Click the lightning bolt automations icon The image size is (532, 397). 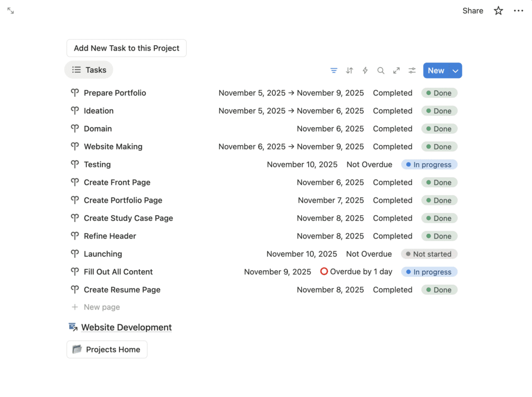click(365, 71)
